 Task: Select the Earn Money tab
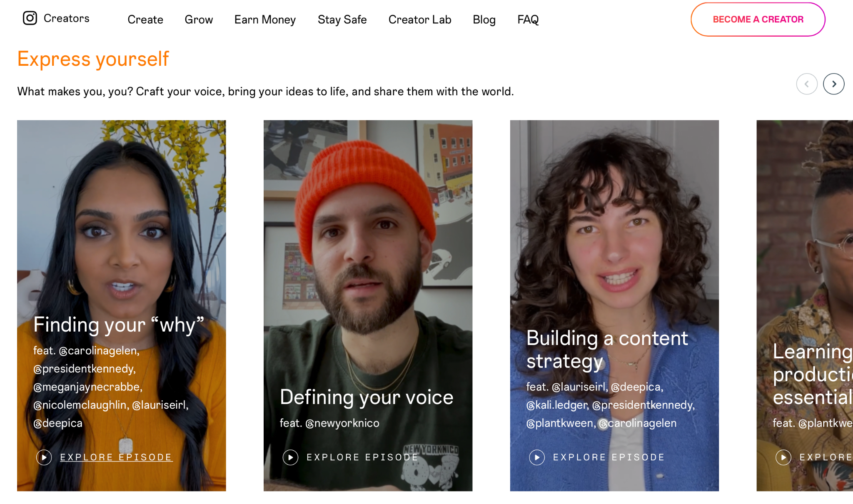[x=265, y=19]
